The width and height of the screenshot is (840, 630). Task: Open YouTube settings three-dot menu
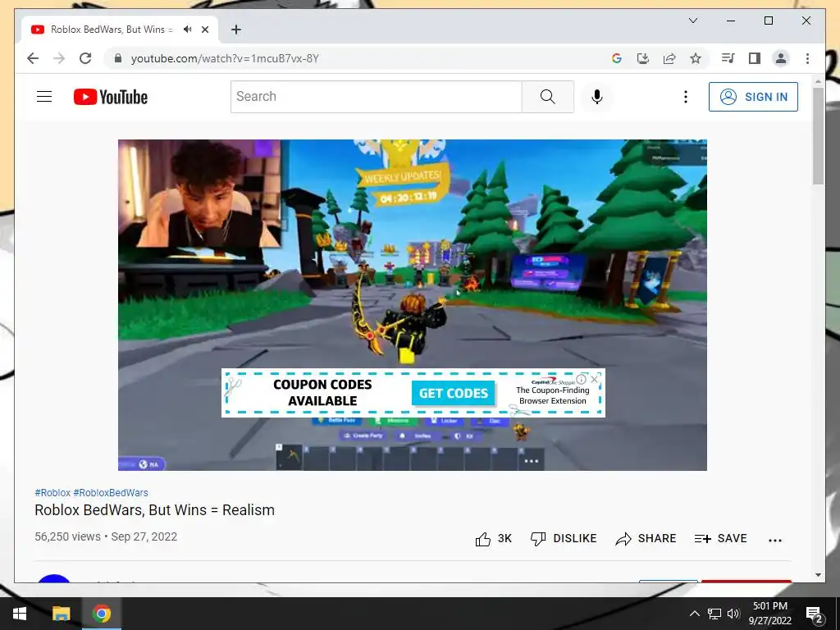pos(685,97)
